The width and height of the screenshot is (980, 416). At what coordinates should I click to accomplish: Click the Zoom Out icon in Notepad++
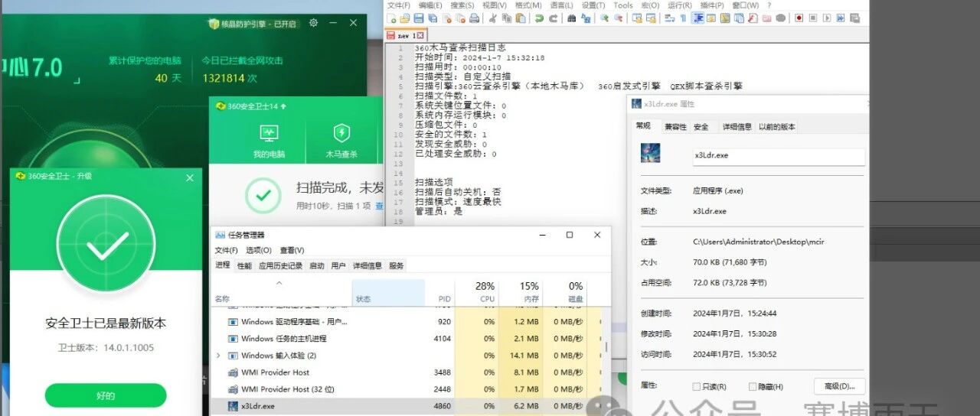(x=617, y=18)
